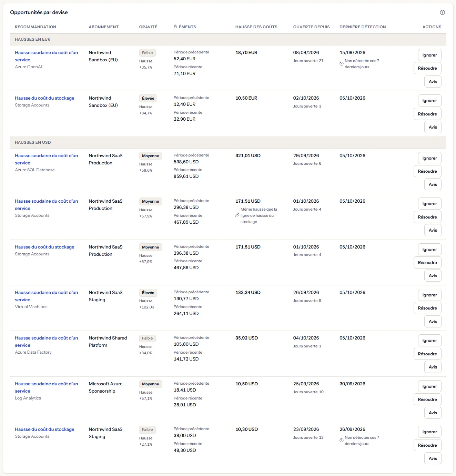Click Ignorer for the Azure SQL Database row
This screenshot has height=476, width=456.
[429, 158]
